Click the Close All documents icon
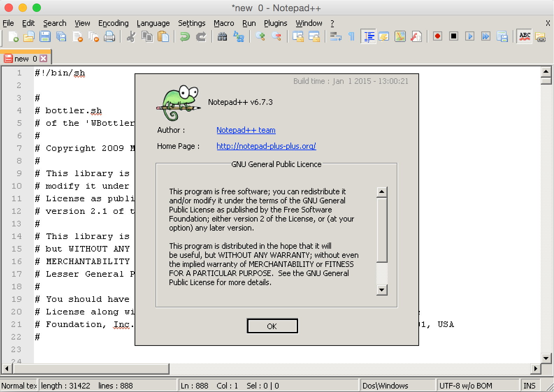The height and width of the screenshot is (392, 554). pyautogui.click(x=94, y=36)
